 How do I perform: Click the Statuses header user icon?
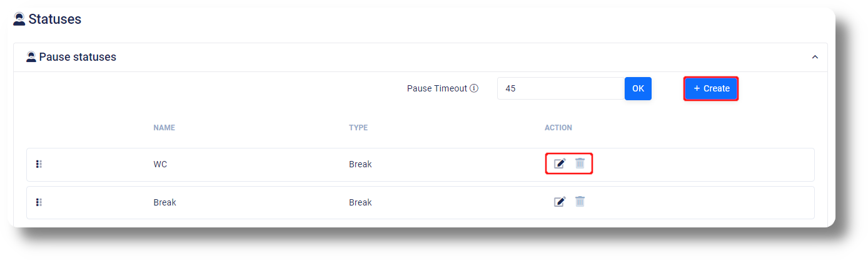pyautogui.click(x=19, y=19)
